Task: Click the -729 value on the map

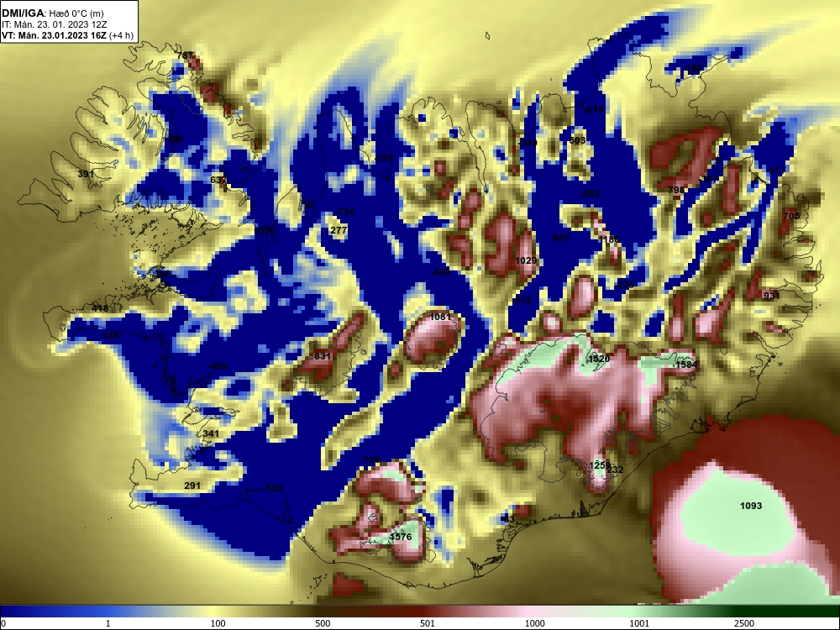Action: pos(370,459)
